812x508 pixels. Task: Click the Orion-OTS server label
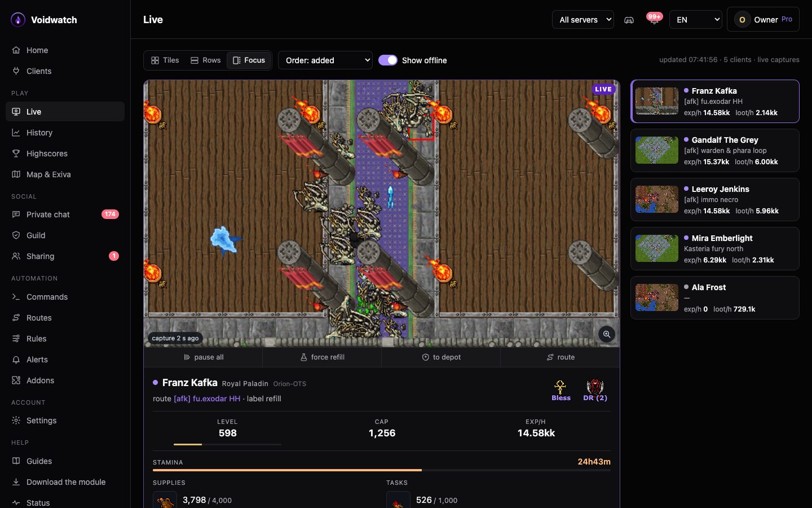[290, 384]
